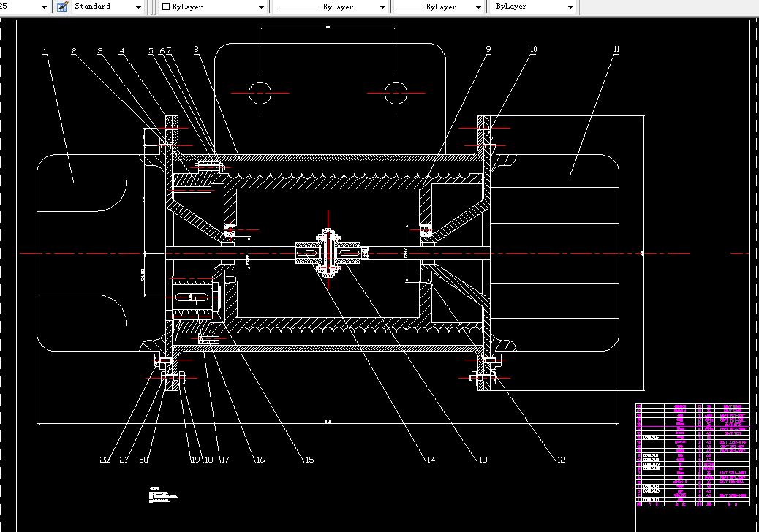Expand the dropdown ending in 25
Screen dimensions: 759x532
[44, 7]
